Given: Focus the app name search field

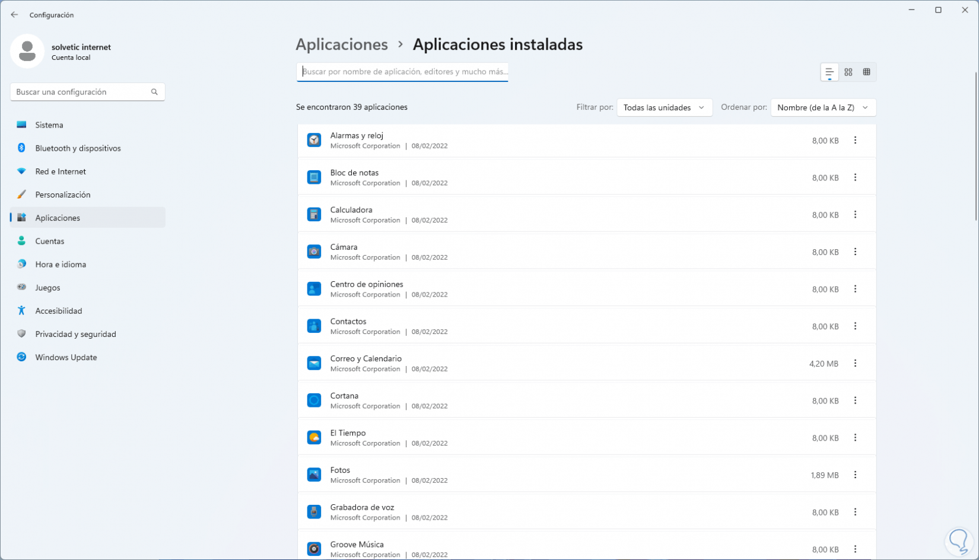Looking at the screenshot, I should point(402,72).
